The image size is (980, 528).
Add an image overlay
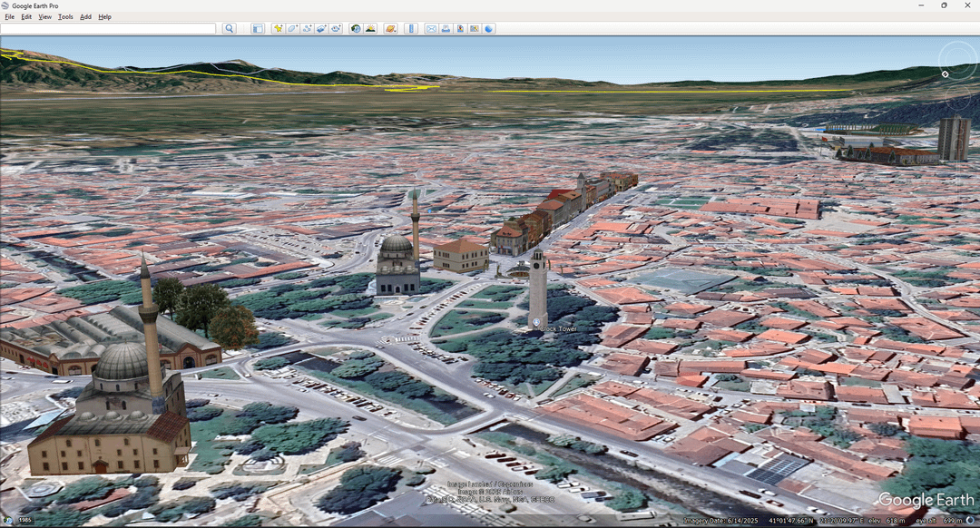pos(322,29)
